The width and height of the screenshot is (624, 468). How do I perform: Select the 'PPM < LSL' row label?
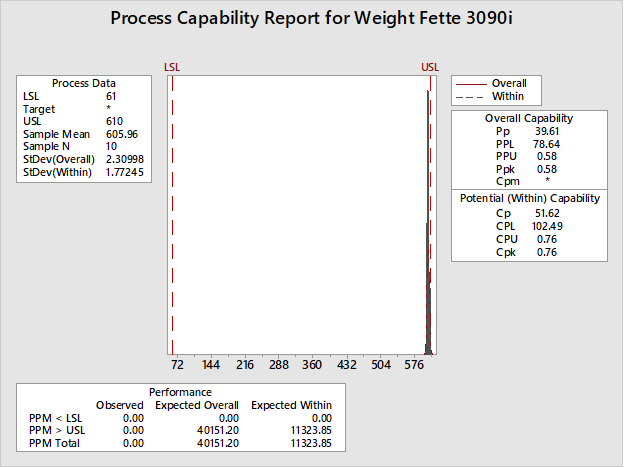click(55, 418)
